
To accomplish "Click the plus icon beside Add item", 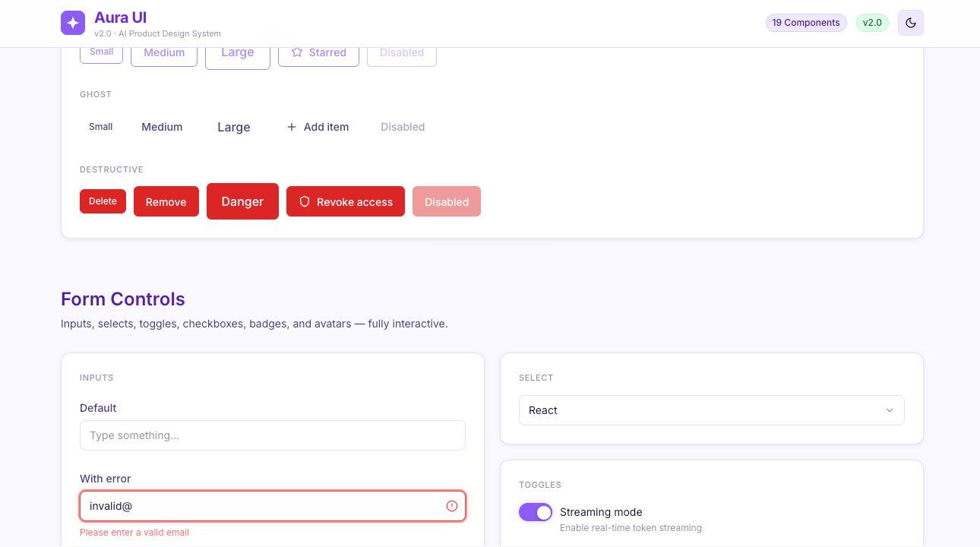I will pyautogui.click(x=292, y=127).
